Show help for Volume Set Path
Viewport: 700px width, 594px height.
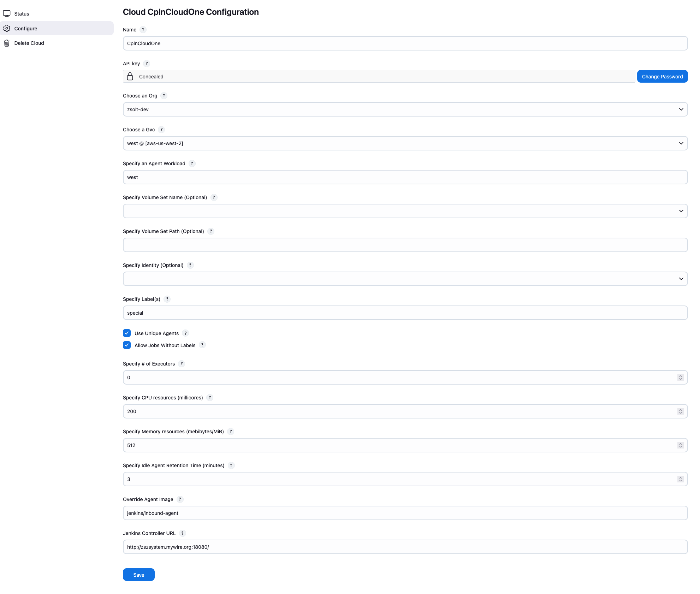pyautogui.click(x=211, y=231)
